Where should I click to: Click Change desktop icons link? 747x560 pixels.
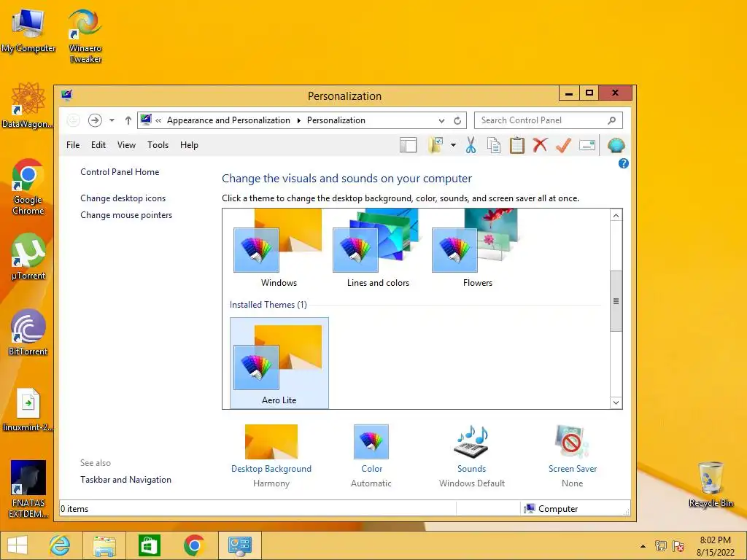pyautogui.click(x=123, y=198)
